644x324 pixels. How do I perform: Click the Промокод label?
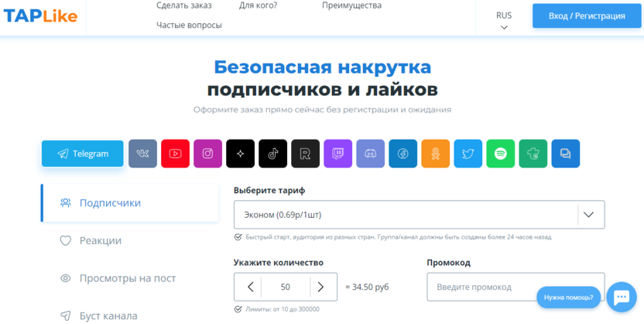[448, 263]
